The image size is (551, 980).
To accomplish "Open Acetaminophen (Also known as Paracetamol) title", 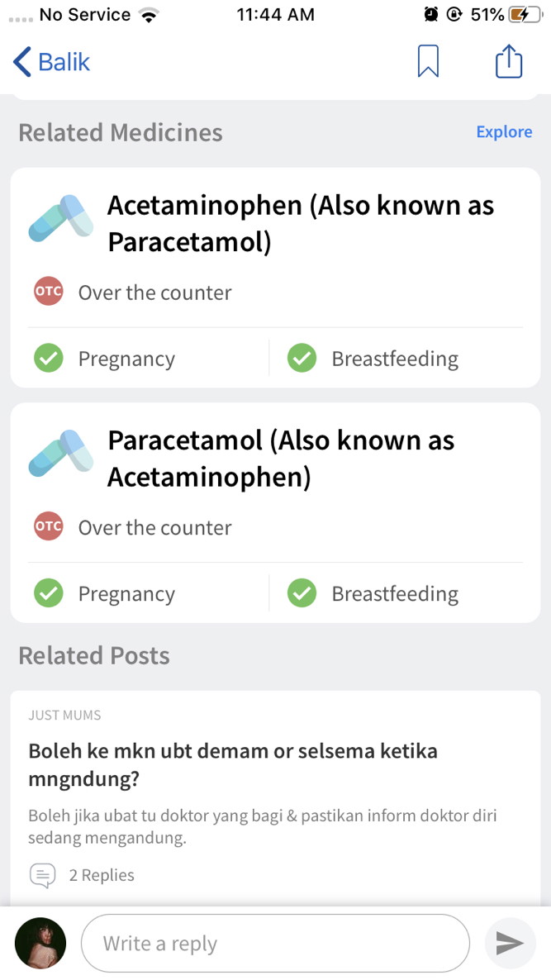I will tap(301, 224).
